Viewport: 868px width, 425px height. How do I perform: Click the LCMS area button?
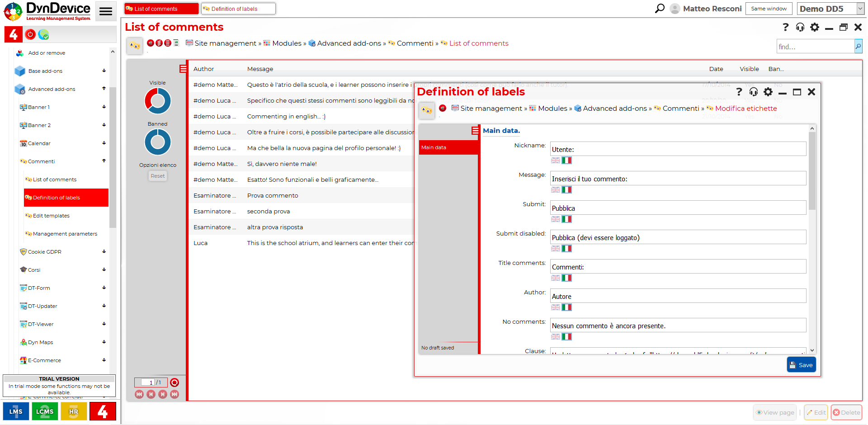point(45,411)
